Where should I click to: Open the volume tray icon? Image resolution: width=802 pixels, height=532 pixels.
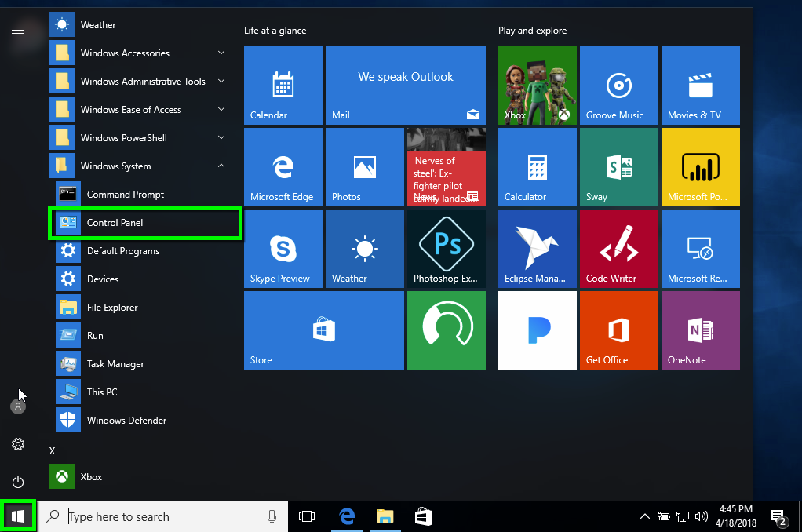coord(702,516)
